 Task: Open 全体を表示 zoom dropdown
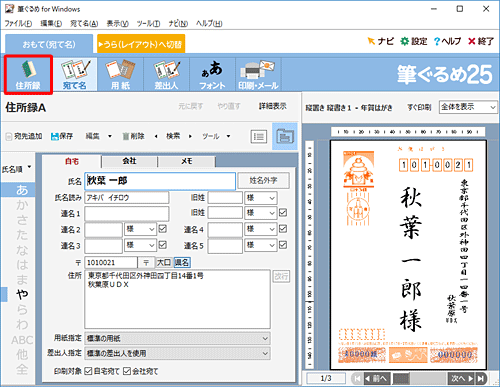point(468,107)
